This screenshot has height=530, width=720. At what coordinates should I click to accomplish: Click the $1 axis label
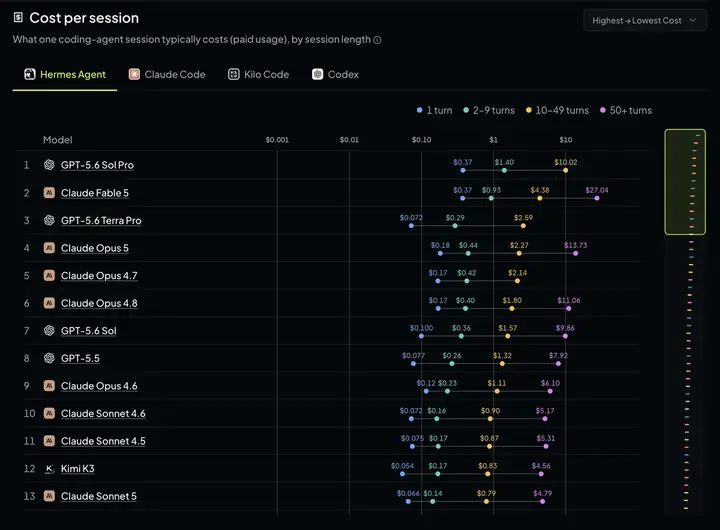tap(493, 140)
